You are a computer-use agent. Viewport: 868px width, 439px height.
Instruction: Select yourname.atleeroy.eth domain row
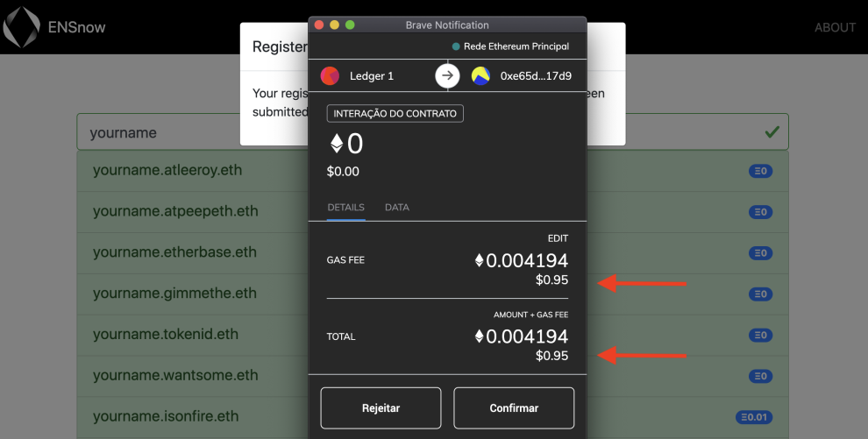pos(433,171)
